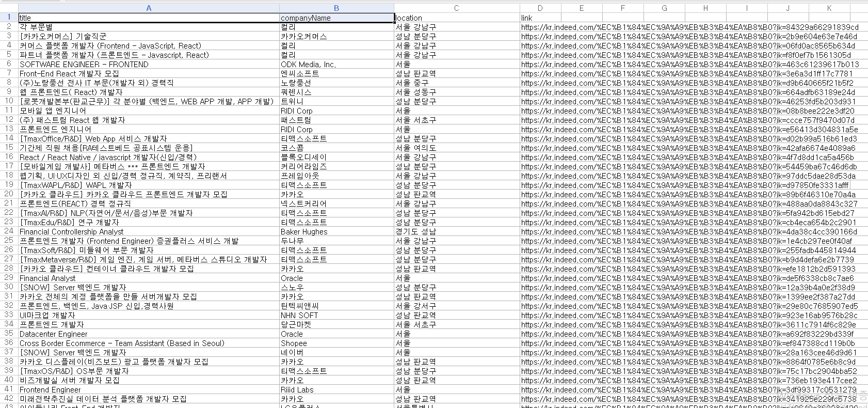The width and height of the screenshot is (868, 408).
Task: Click the '엔씨소프트' company cell
Action: coord(336,73)
